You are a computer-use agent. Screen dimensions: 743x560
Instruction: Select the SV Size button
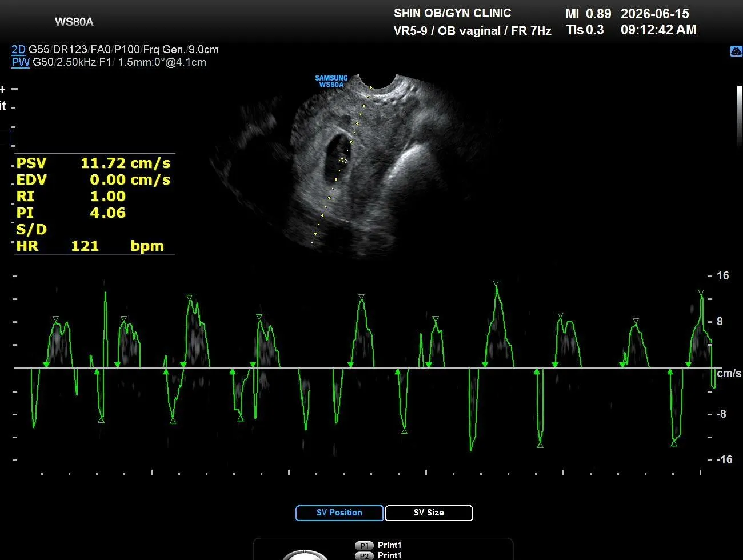point(429,513)
